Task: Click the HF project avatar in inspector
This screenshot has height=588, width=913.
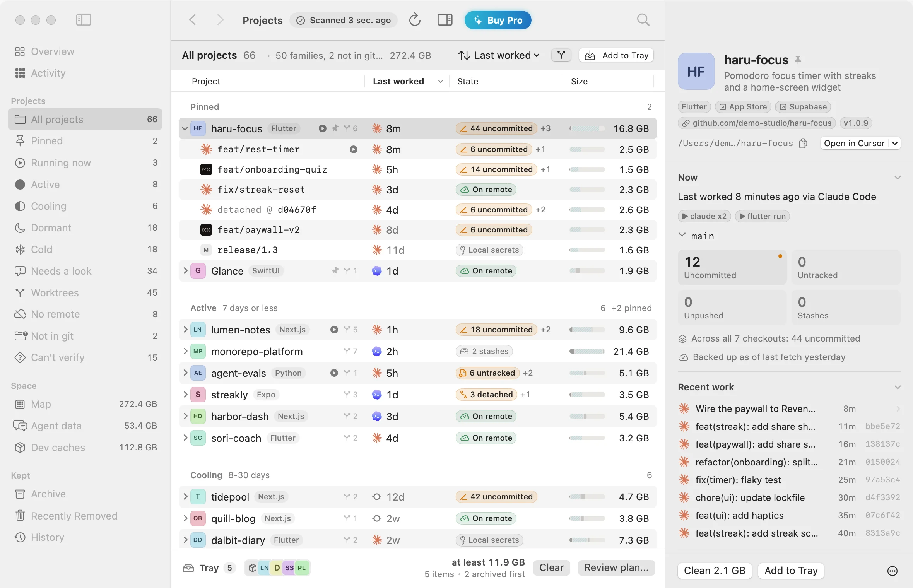Action: click(696, 72)
